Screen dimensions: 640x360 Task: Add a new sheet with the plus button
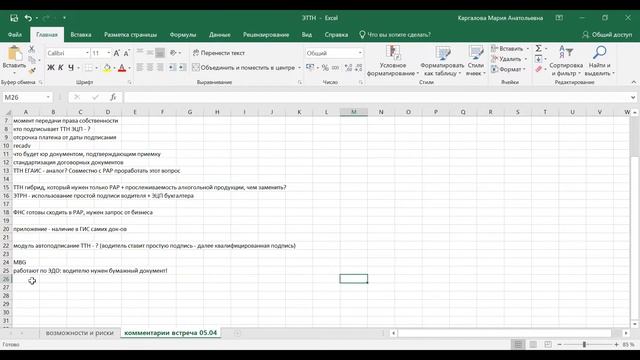tap(237, 333)
